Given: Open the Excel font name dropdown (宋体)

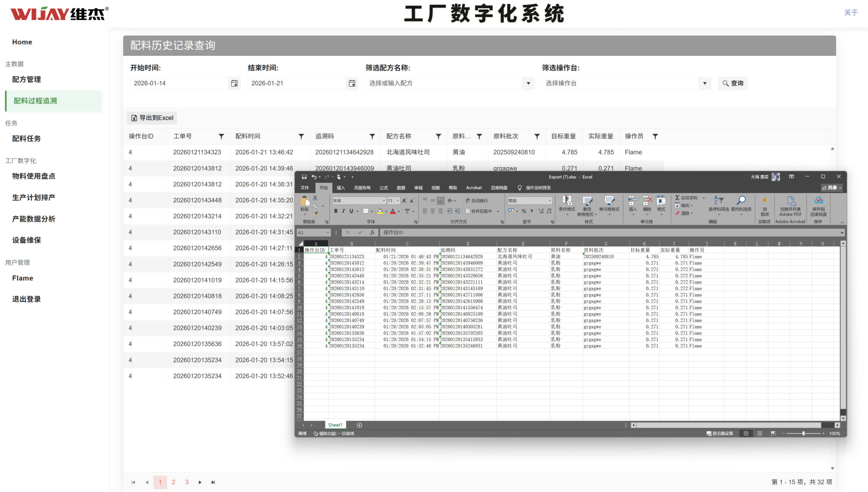Looking at the screenshot, I should (384, 201).
